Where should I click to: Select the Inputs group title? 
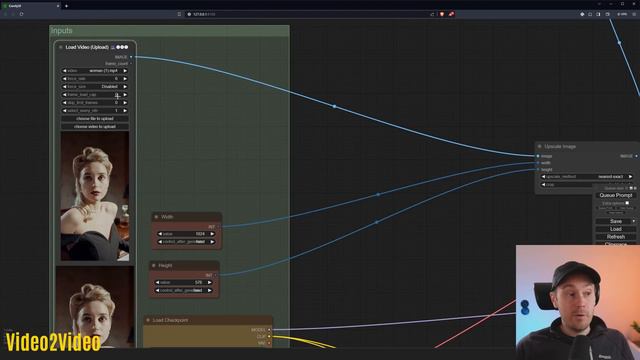click(x=62, y=31)
